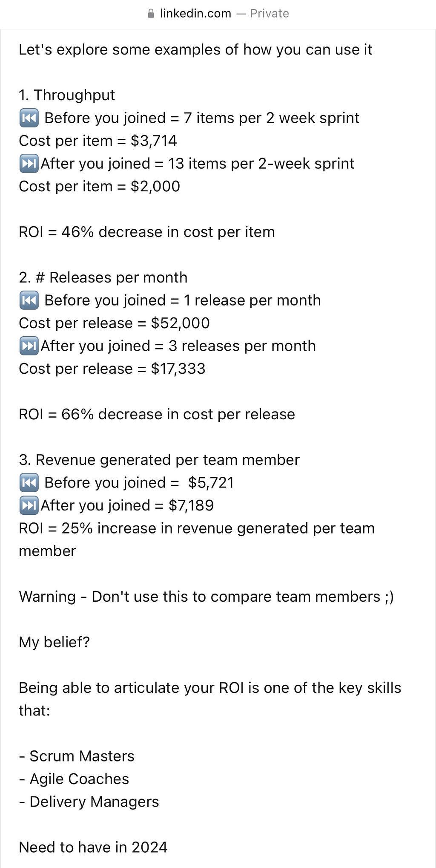Tap fast-forward emoji before '$7,189' line
This screenshot has height=868, width=436.
click(x=29, y=505)
